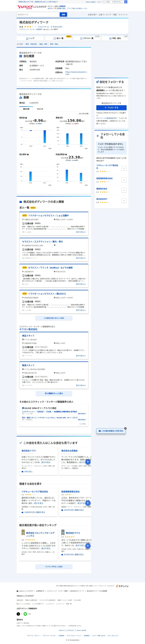Click the help icon next to 純利益
The width and height of the screenshot is (145, 644).
26,118
